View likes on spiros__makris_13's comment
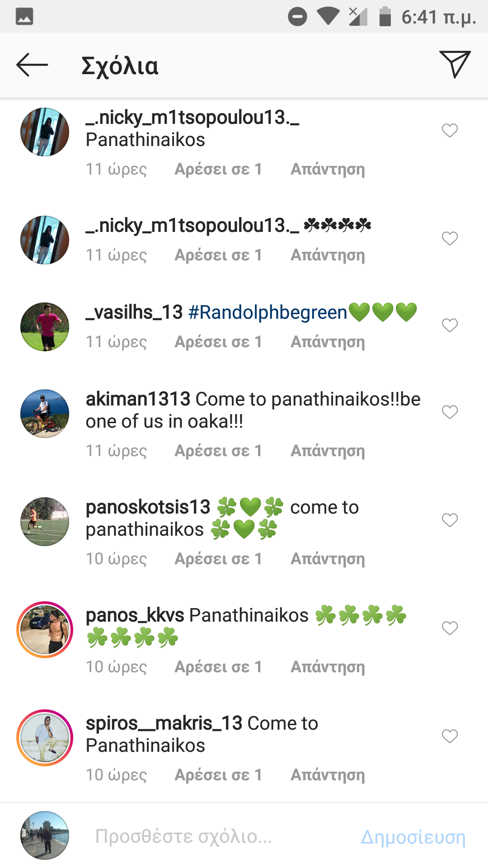This screenshot has height=868, width=488. pos(218,775)
